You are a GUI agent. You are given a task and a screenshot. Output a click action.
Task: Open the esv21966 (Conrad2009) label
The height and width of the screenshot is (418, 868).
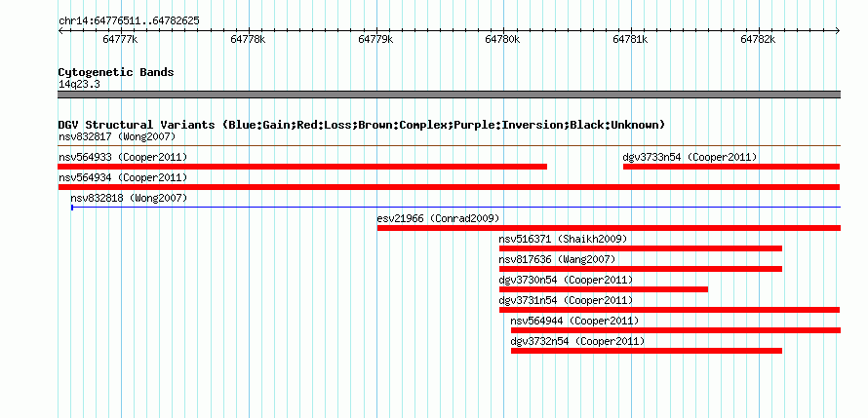pos(438,218)
